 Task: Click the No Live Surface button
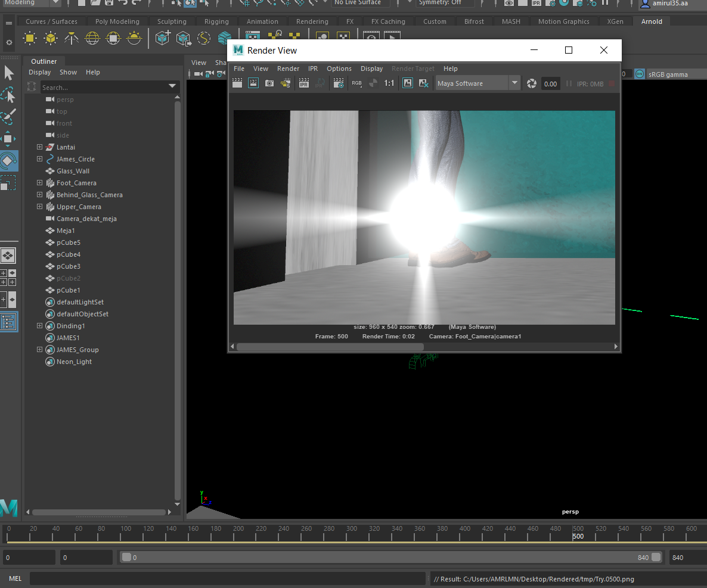[x=360, y=3]
